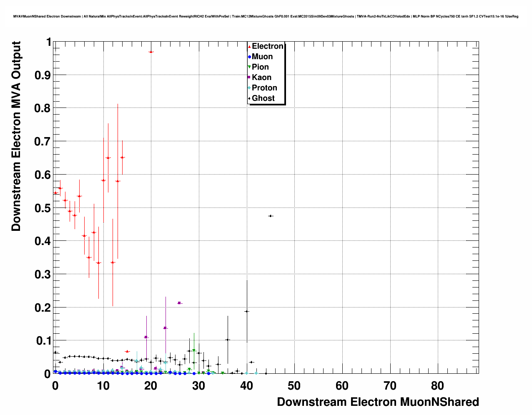
Task: Click the x-axis tick label 80
Action: [438, 386]
